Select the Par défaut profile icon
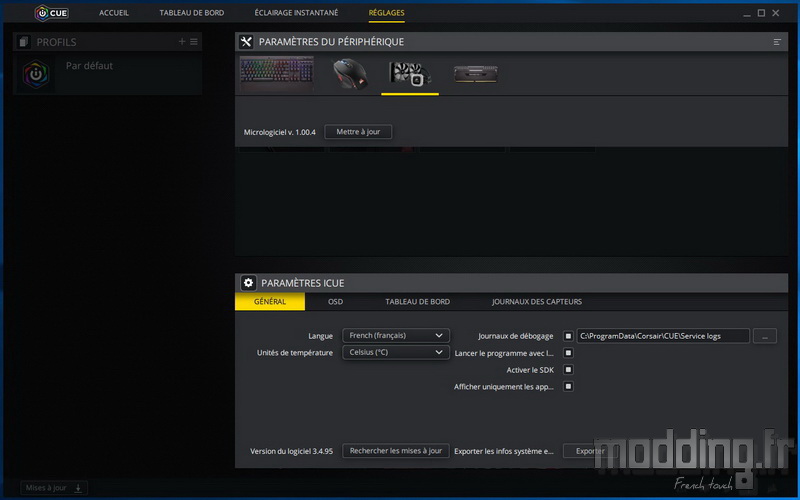This screenshot has height=500, width=800. coord(36,74)
